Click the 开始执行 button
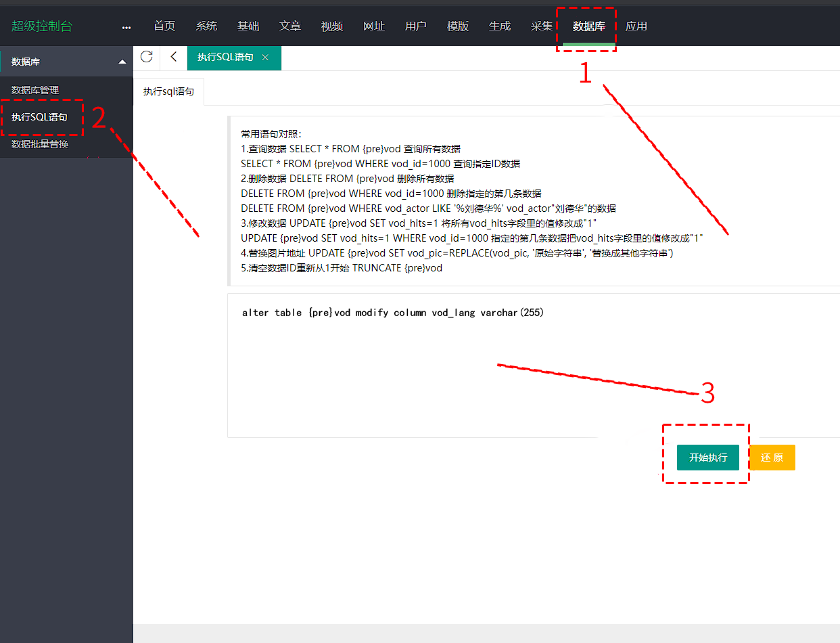Image resolution: width=840 pixels, height=643 pixels. pos(707,458)
